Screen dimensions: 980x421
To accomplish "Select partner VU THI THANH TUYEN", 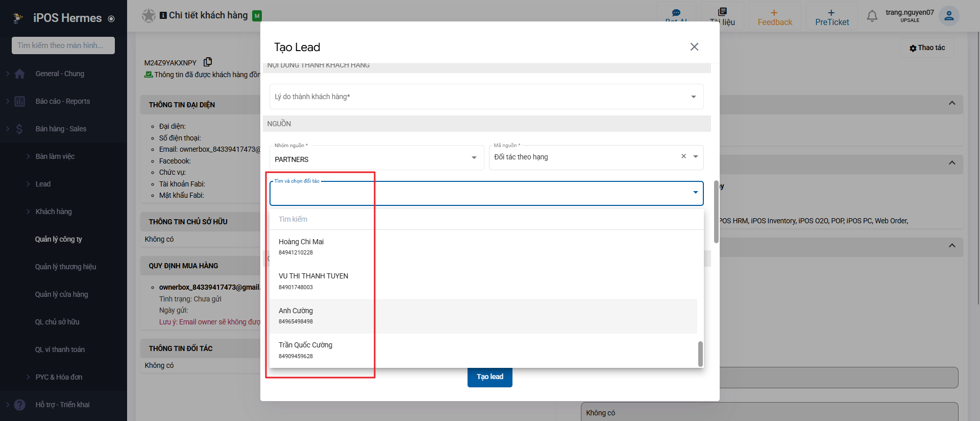I will (483, 282).
